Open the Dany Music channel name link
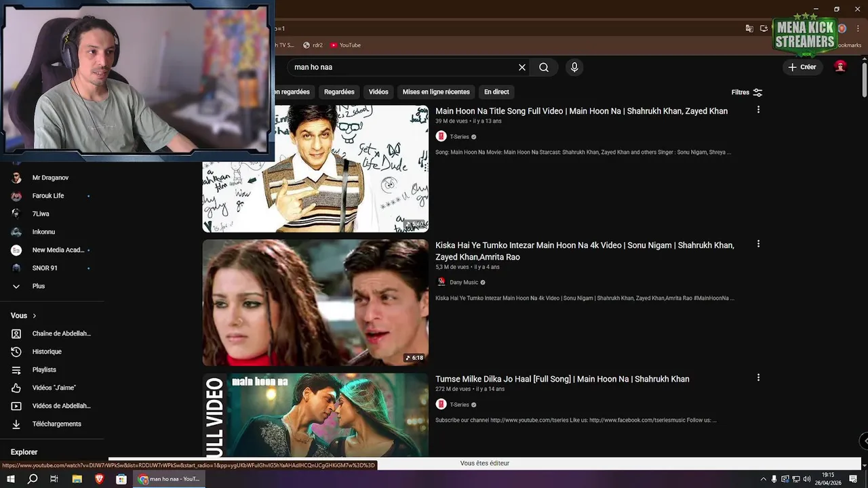 [464, 282]
